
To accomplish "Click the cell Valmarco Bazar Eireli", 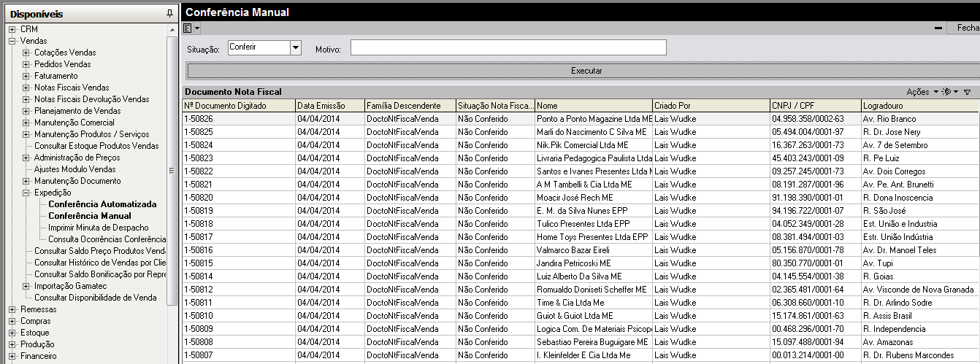I will tap(593, 249).
